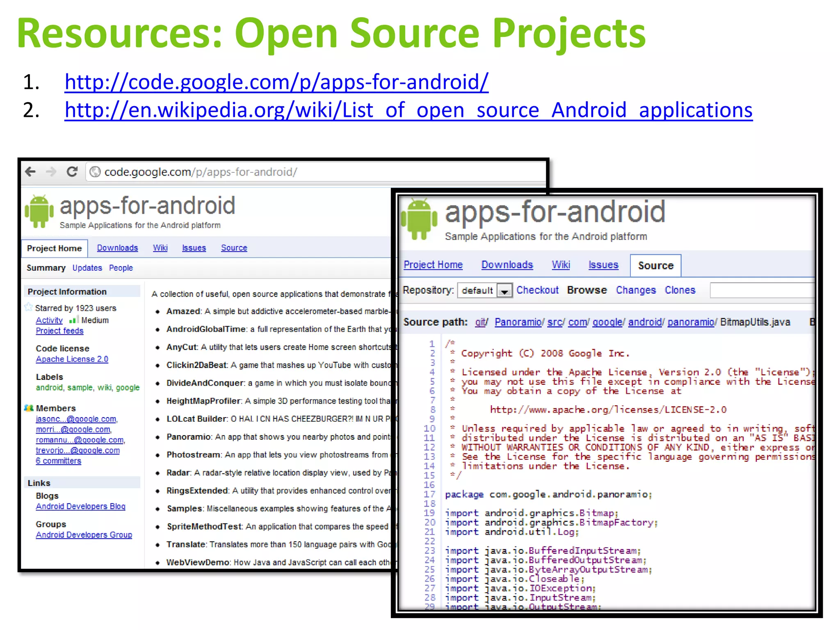Screen dimensions: 840x630
Task: Click the google label
Action: [128, 388]
